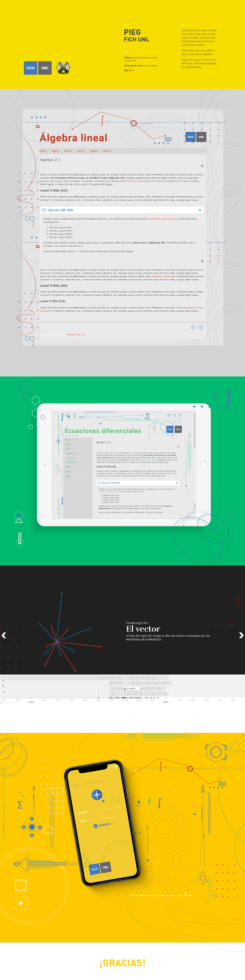Collapse Section 2.1 block on tablet page
Image resolution: width=245 pixels, height=980 pixels.
click(x=178, y=447)
